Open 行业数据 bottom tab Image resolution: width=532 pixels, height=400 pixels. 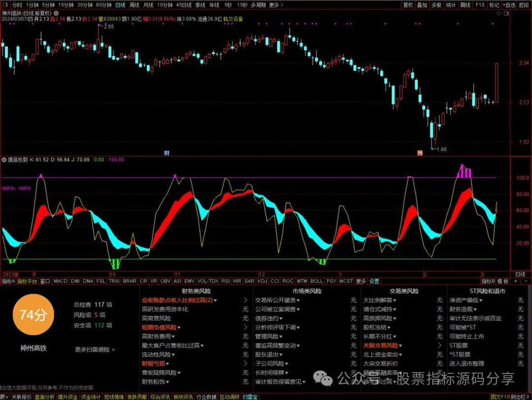(206, 397)
